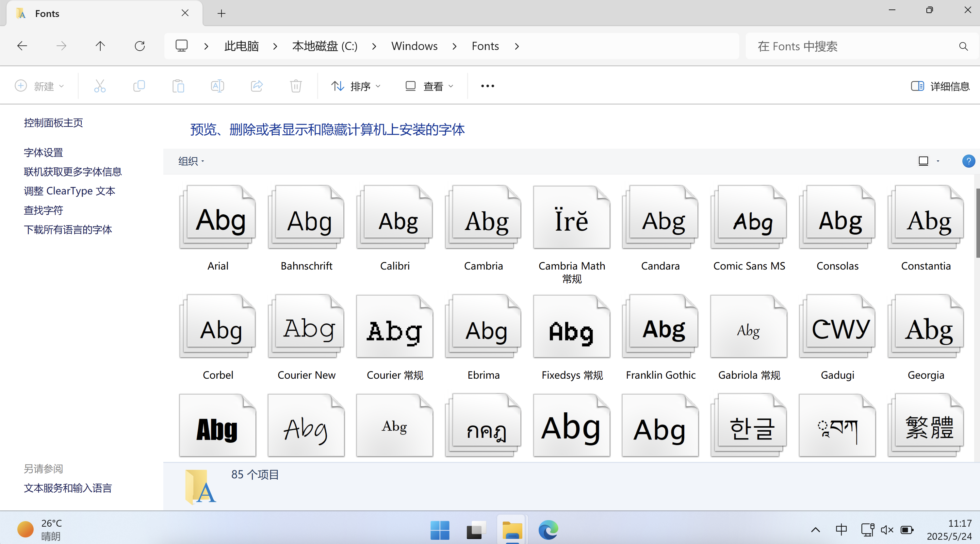Click the Copy toolbar icon
The image size is (980, 544).
point(139,86)
